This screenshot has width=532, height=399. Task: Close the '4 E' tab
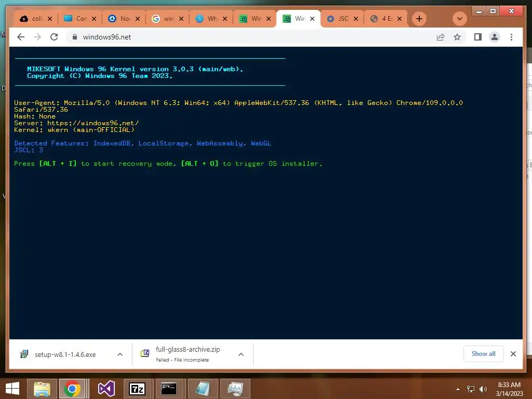click(x=400, y=19)
